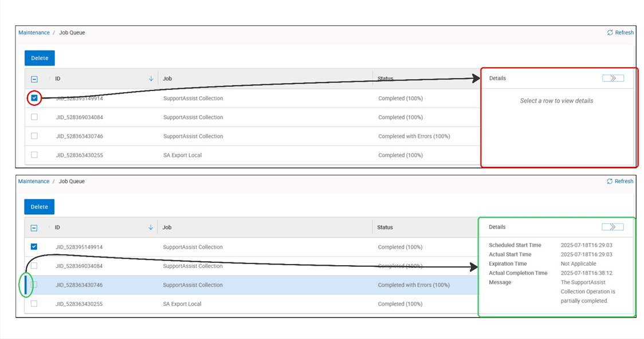Toggle select-all checkbox in lower table header
644x339 pixels.
[34, 227]
